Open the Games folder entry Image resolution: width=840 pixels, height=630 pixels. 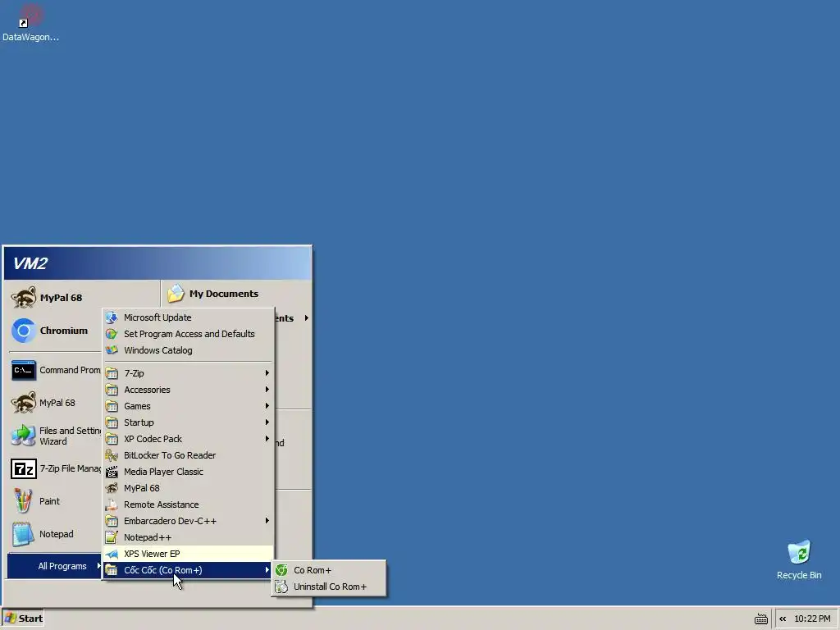click(x=188, y=406)
